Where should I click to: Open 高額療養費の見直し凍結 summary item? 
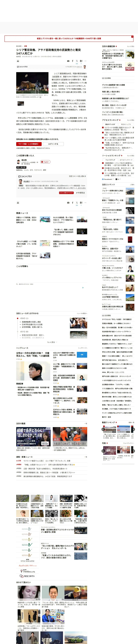pyautogui.click(x=31, y=322)
